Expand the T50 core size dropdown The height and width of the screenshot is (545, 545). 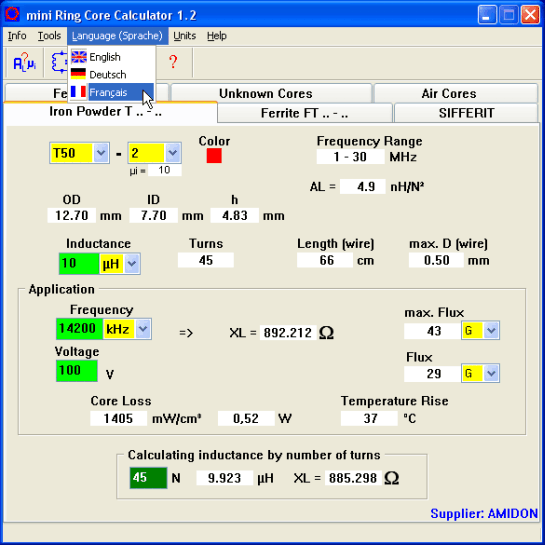[x=101, y=153]
